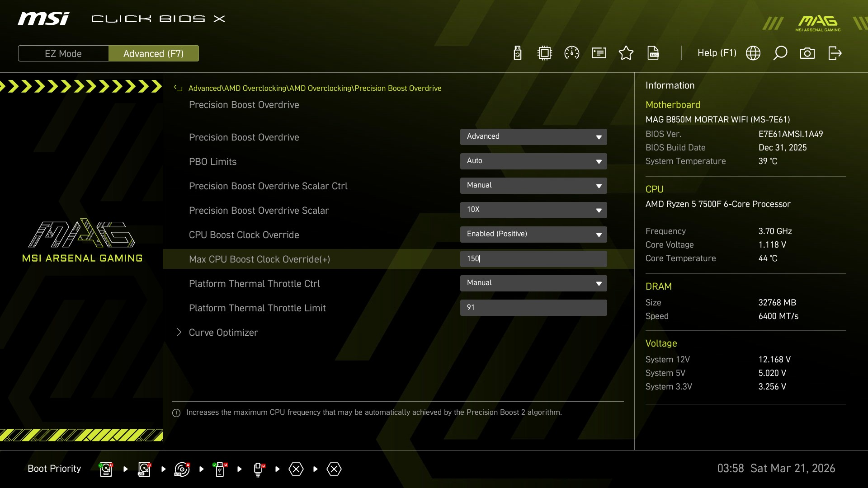
Task: Click the Dec 31, 2025 BIOS build date
Action: [x=783, y=148]
